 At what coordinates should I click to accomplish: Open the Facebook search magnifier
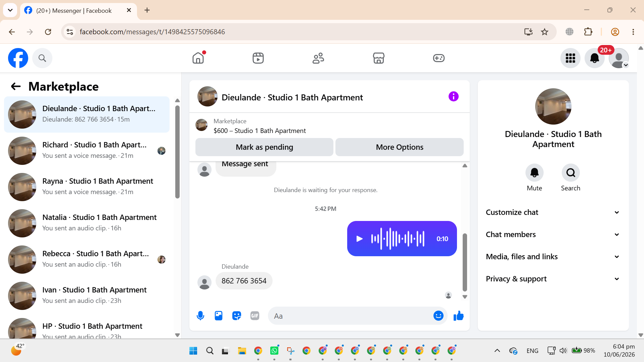42,58
